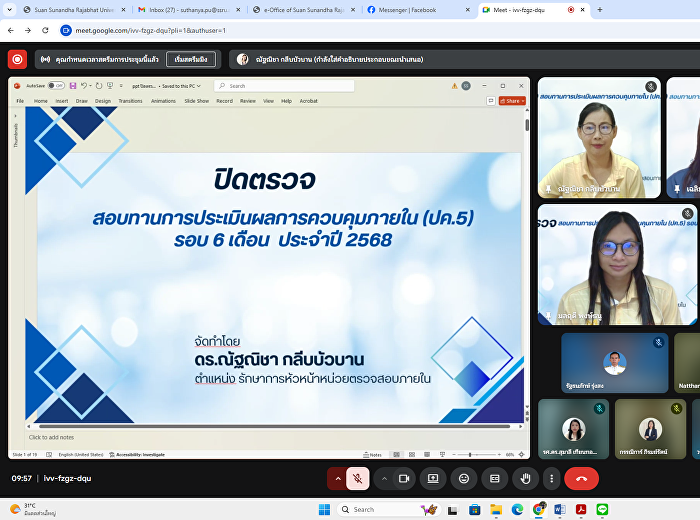Open the emoji reactions button
The height and width of the screenshot is (520, 700).
click(x=464, y=478)
